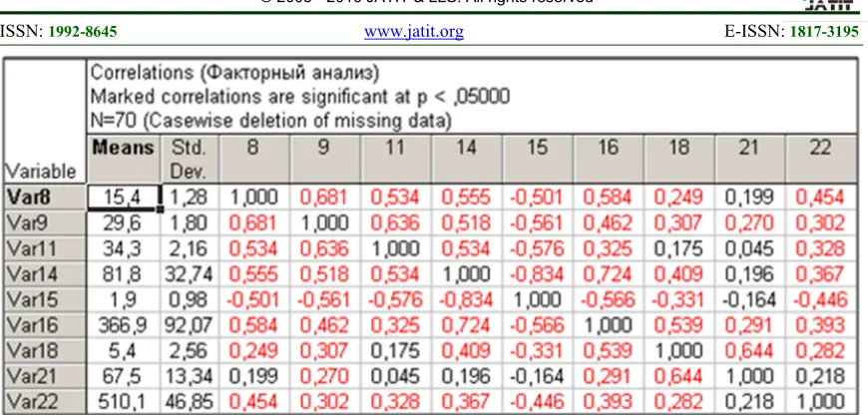Select column header 9

point(325,159)
